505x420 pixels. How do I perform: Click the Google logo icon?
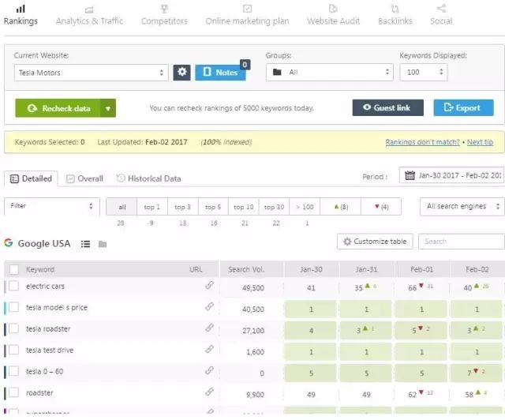pos(9,242)
